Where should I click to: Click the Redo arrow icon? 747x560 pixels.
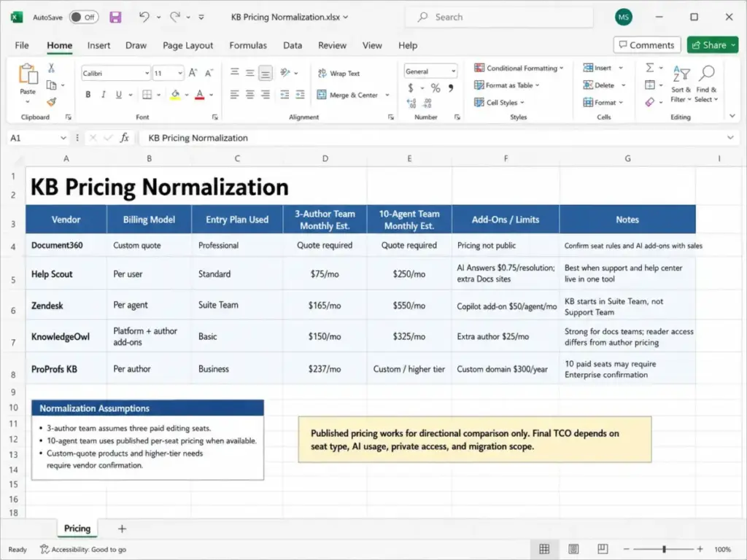[175, 17]
